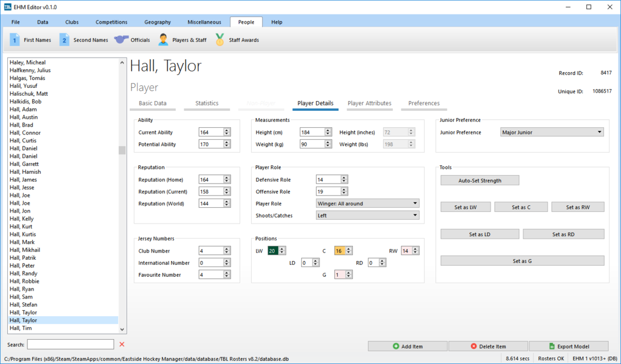The width and height of the screenshot is (621, 364).
Task: Open Players & Staff section
Action: (x=182, y=40)
